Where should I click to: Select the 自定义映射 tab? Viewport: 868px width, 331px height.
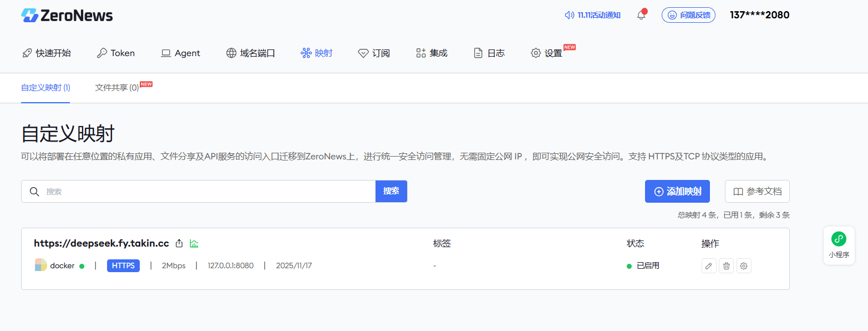[45, 88]
